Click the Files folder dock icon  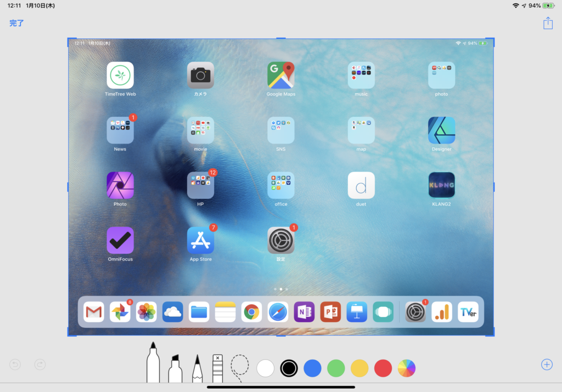tap(199, 312)
